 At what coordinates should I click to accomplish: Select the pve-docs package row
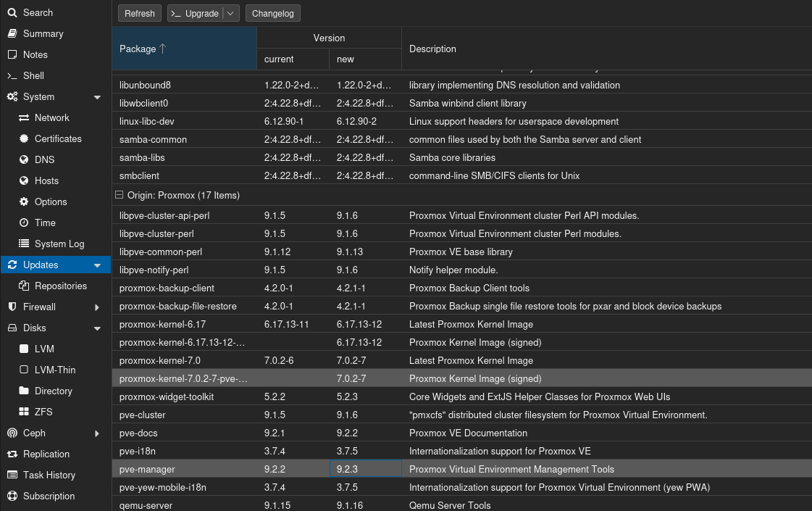(x=462, y=433)
